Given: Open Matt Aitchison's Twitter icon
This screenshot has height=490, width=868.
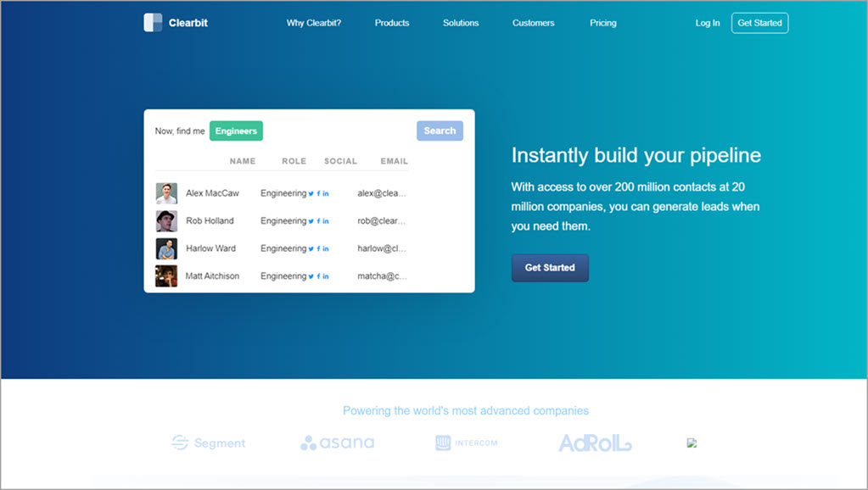Looking at the screenshot, I should coord(311,276).
